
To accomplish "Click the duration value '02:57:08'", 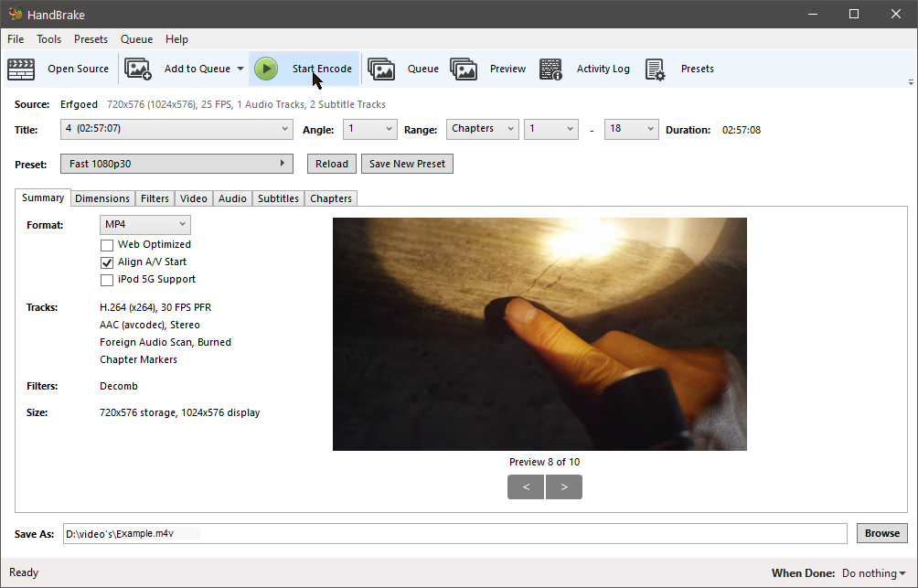I will pyautogui.click(x=742, y=130).
